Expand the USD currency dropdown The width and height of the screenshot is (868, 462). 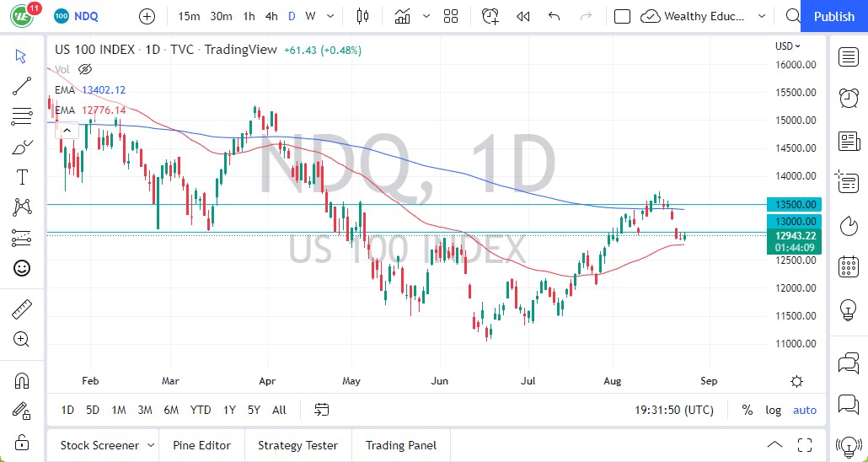[788, 46]
